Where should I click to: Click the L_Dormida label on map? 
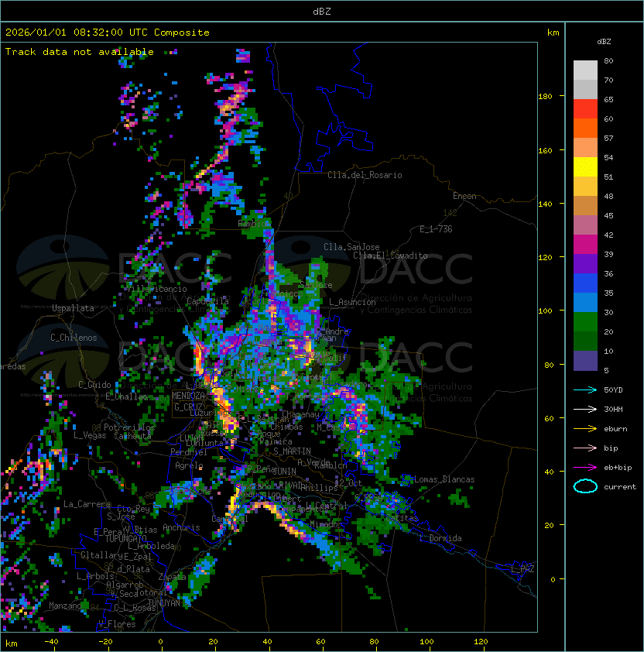tap(440, 538)
